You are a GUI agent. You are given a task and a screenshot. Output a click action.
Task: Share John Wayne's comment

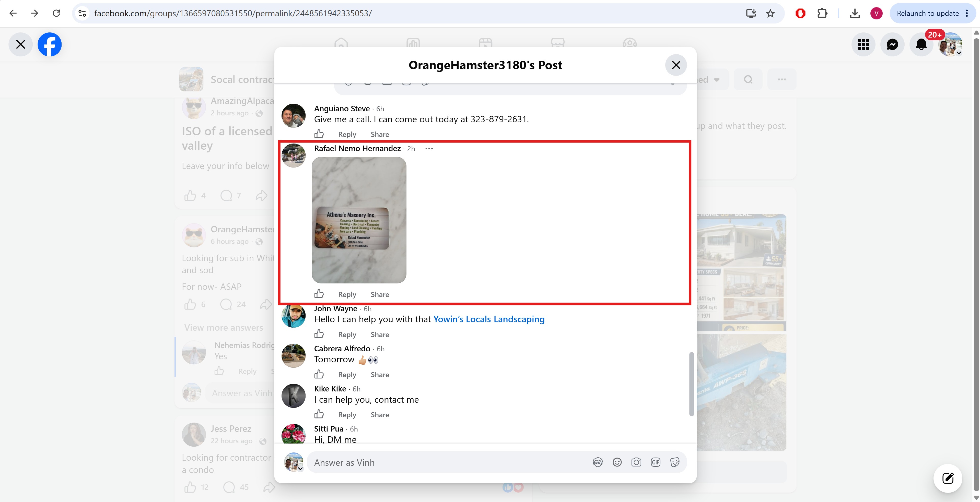click(380, 335)
